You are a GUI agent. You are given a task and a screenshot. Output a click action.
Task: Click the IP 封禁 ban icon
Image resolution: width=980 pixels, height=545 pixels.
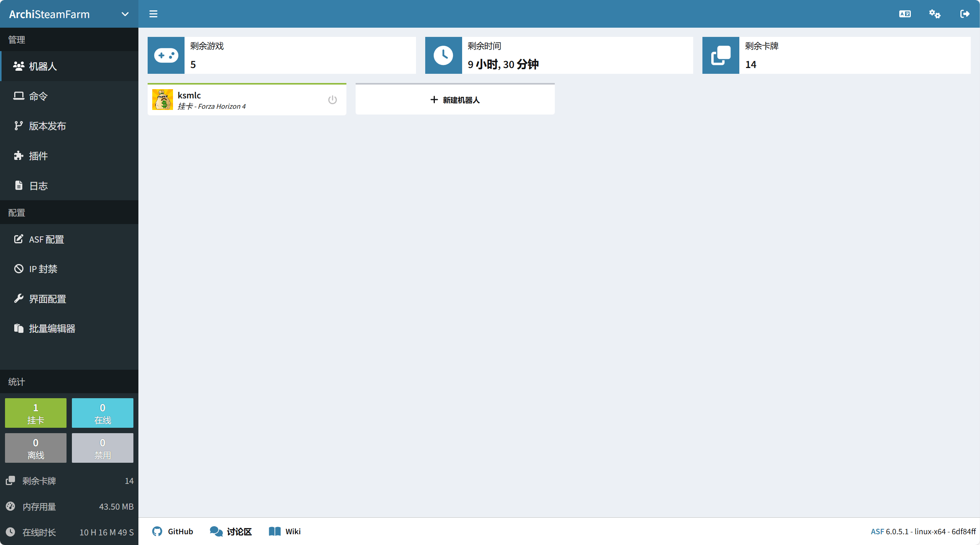(18, 269)
